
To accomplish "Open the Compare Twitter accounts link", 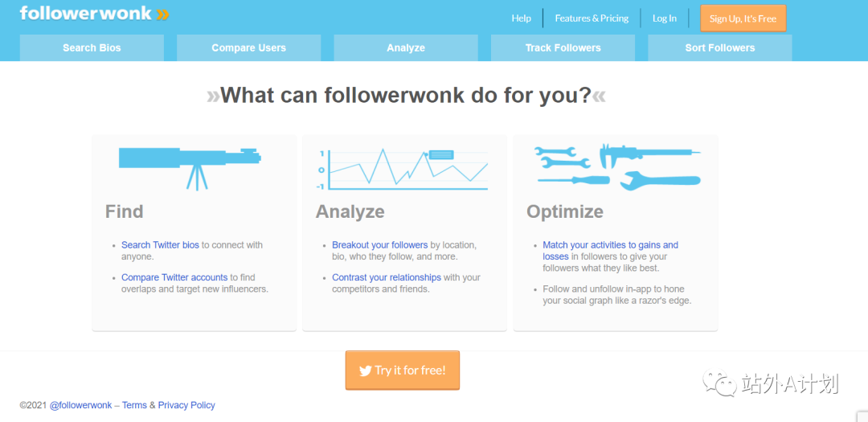I will [x=174, y=277].
